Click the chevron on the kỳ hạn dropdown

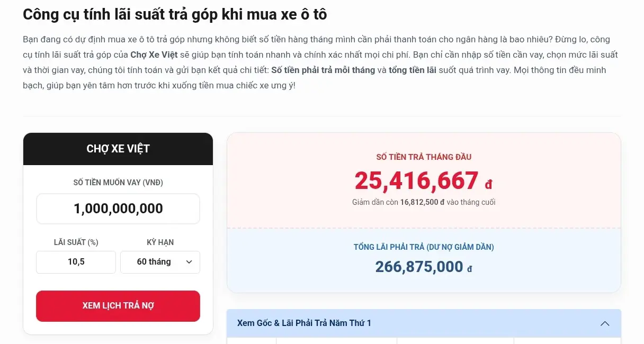point(188,262)
